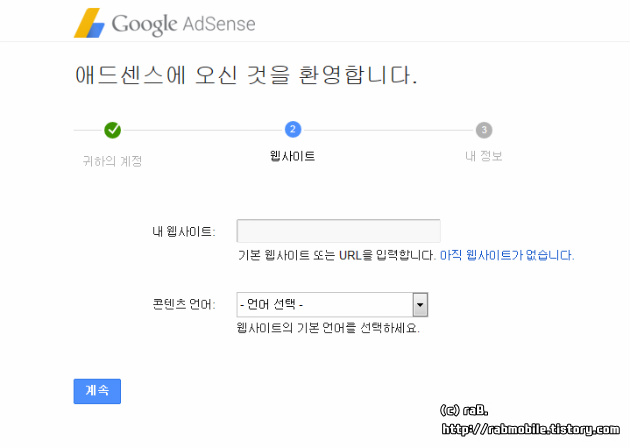Click the blue step 2 circle
This screenshot has width=630, height=448.
(293, 129)
